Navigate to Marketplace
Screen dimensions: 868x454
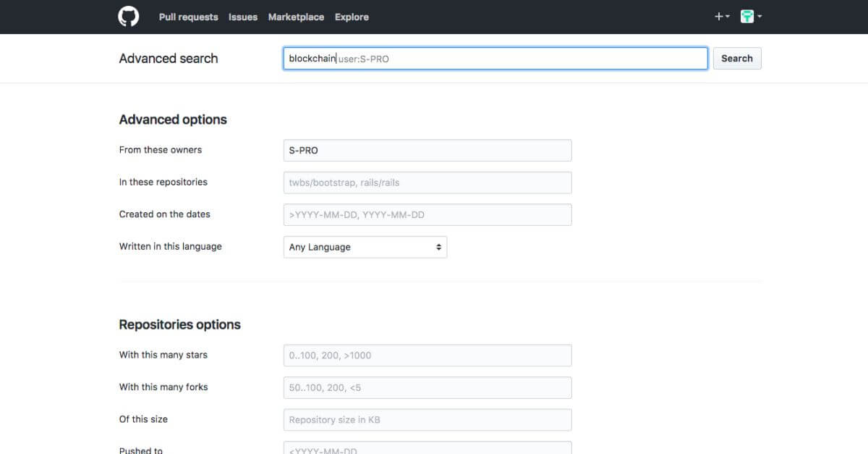point(296,17)
